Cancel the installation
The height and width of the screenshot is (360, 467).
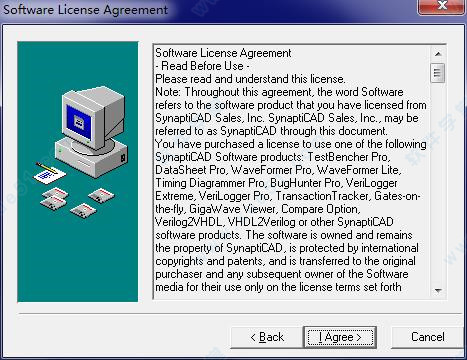tap(427, 337)
